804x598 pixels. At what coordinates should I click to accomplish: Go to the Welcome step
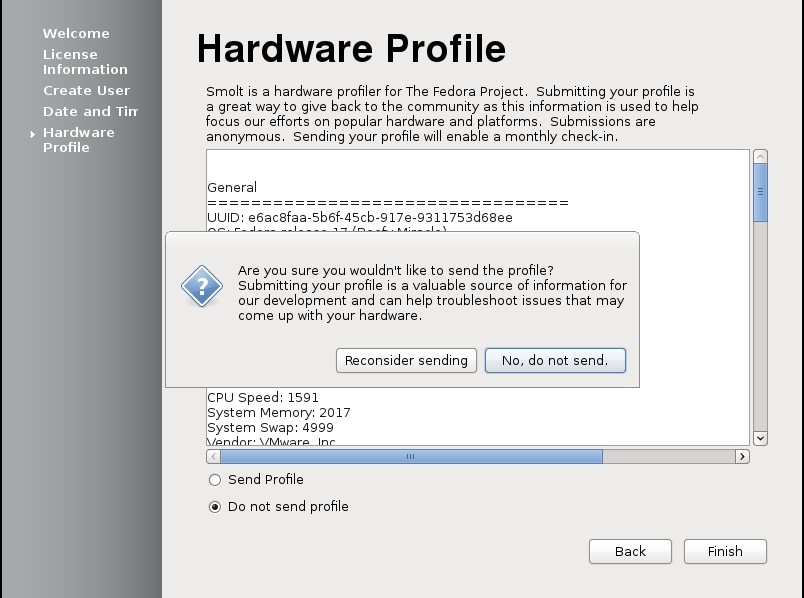coord(76,33)
